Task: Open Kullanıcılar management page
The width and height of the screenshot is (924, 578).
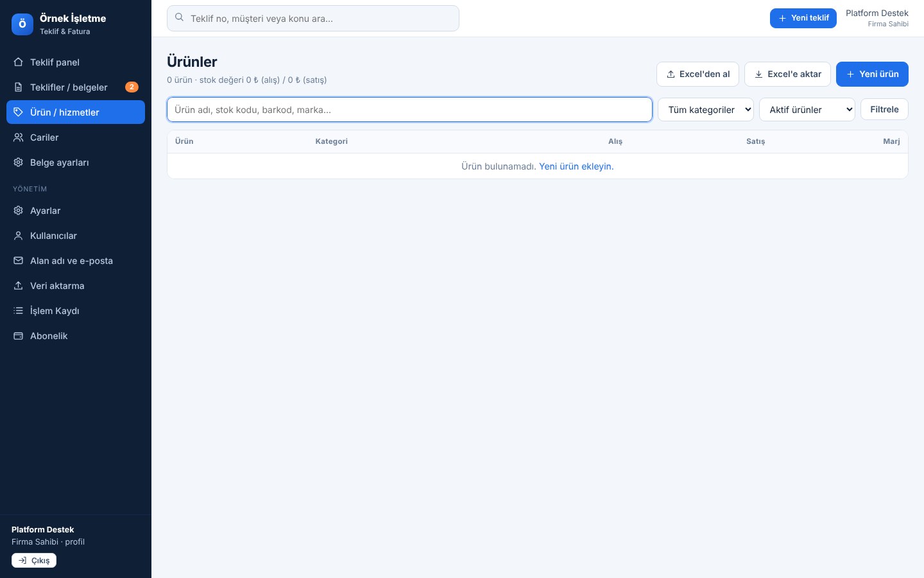Action: pyautogui.click(x=76, y=236)
